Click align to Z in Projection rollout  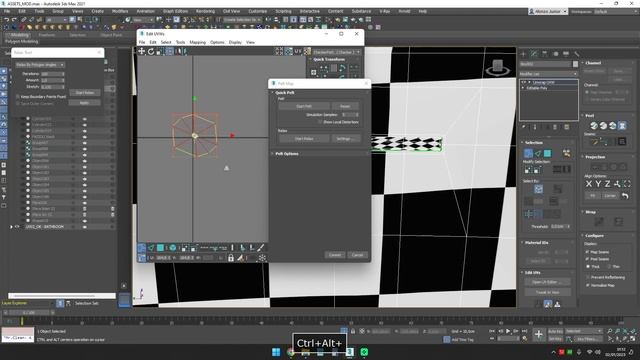click(x=607, y=184)
